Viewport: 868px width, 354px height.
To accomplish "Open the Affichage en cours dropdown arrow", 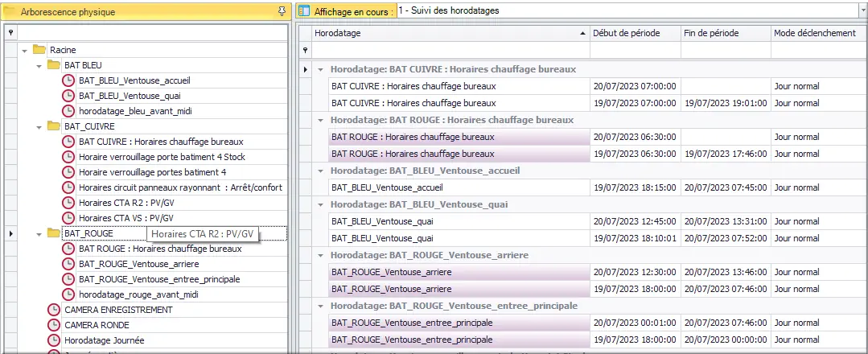I will click(864, 10).
